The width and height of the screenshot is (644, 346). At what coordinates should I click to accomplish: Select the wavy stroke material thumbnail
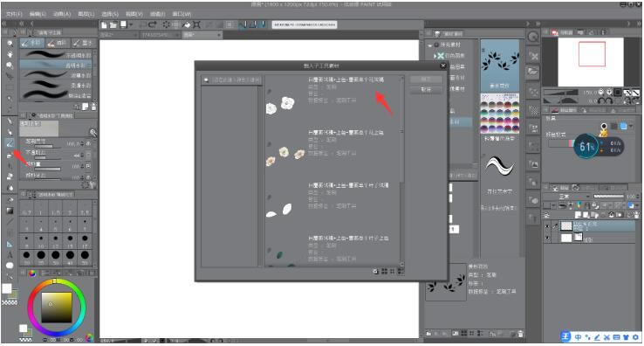click(x=500, y=165)
